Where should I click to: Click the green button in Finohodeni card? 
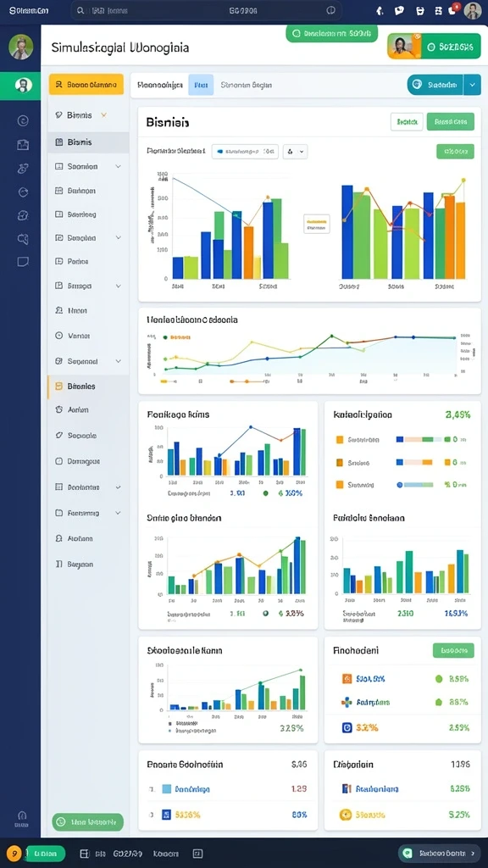453,650
